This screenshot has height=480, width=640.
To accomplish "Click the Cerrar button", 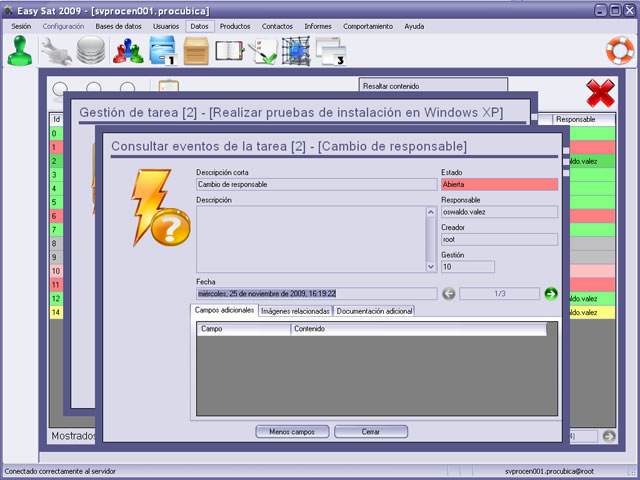I will [371, 432].
